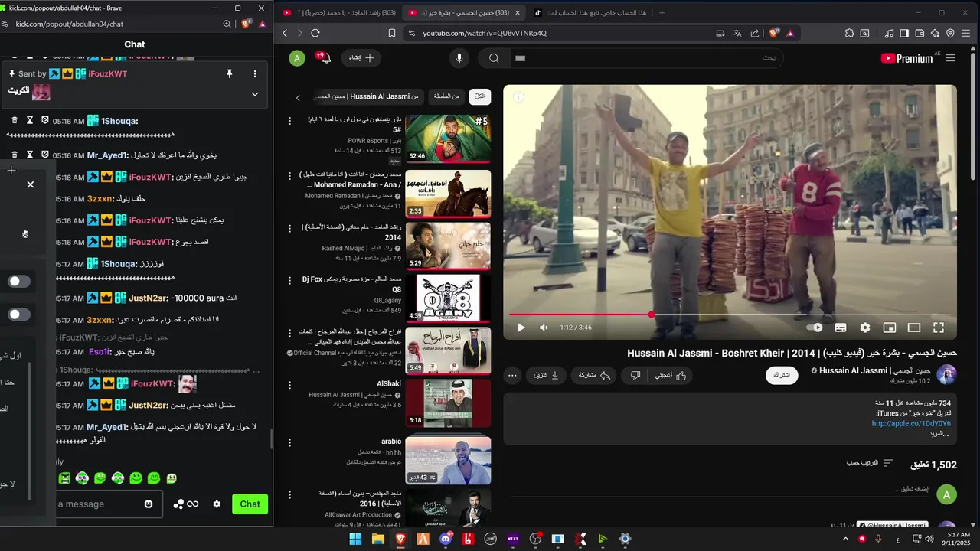
Task: Reload the YouTube page
Action: pyautogui.click(x=315, y=33)
